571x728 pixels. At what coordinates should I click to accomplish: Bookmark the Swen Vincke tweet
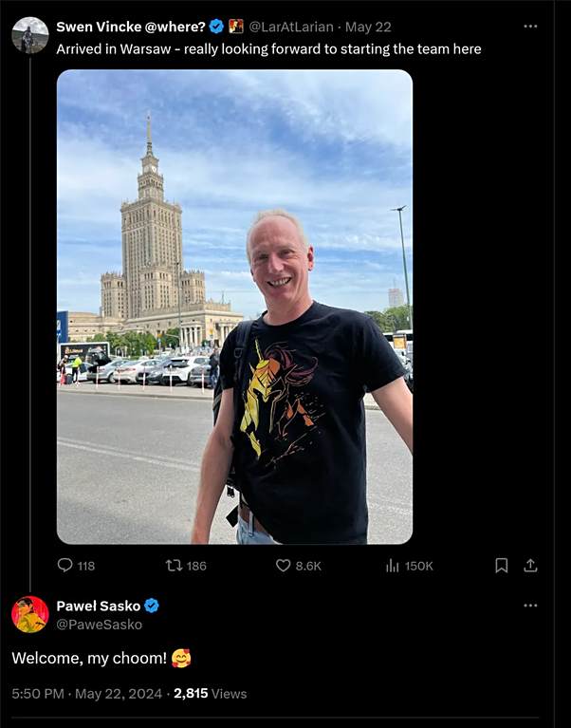tap(502, 565)
